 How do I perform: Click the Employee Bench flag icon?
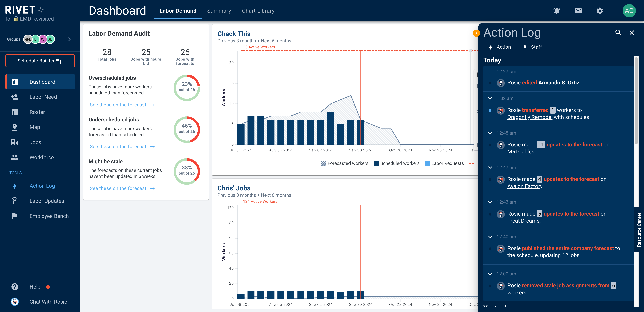[x=15, y=216]
